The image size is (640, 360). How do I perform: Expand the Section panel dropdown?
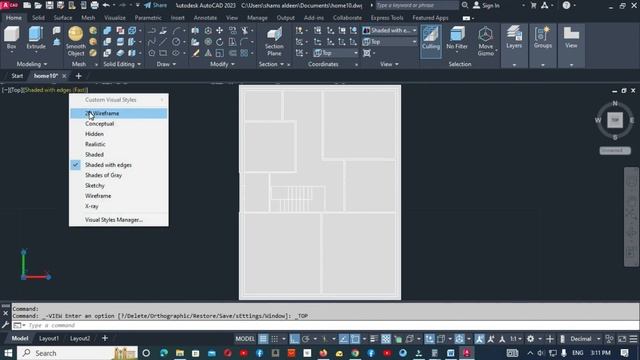pyautogui.click(x=271, y=64)
